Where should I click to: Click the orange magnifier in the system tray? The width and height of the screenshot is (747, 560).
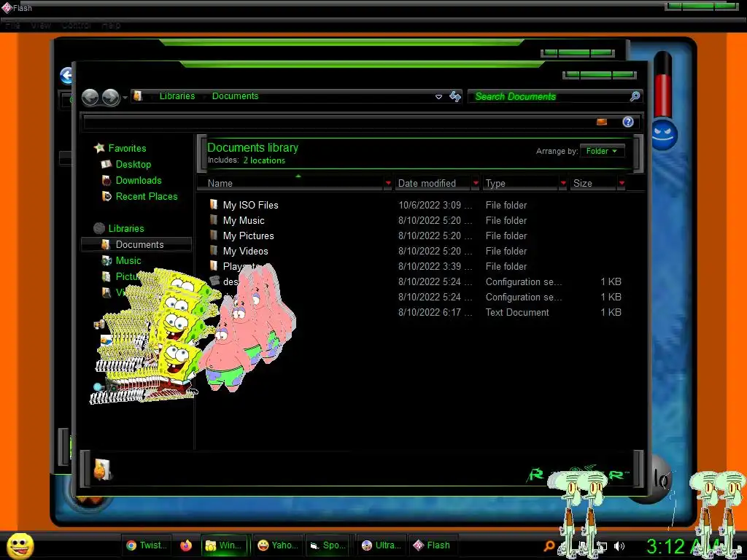click(x=549, y=546)
